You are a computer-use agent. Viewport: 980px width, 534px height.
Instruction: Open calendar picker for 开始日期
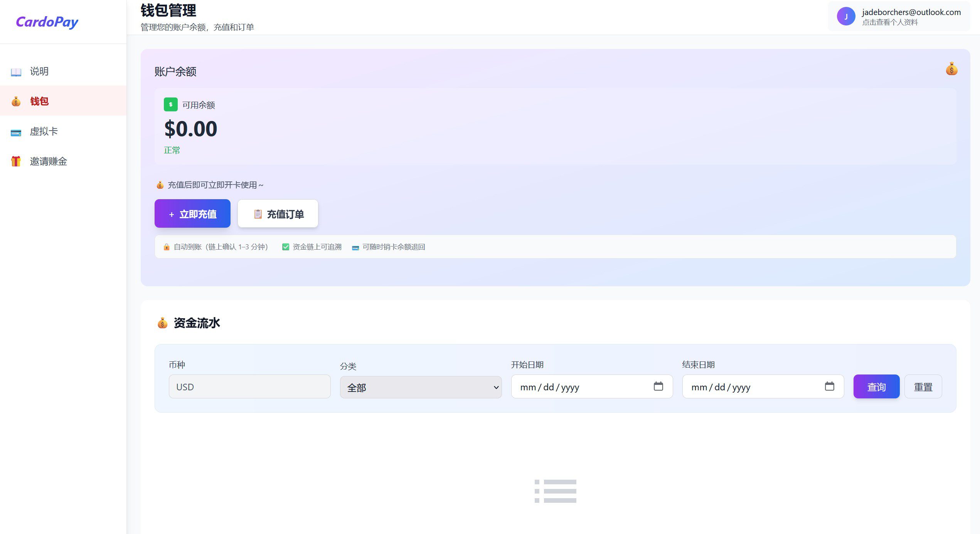coord(658,386)
